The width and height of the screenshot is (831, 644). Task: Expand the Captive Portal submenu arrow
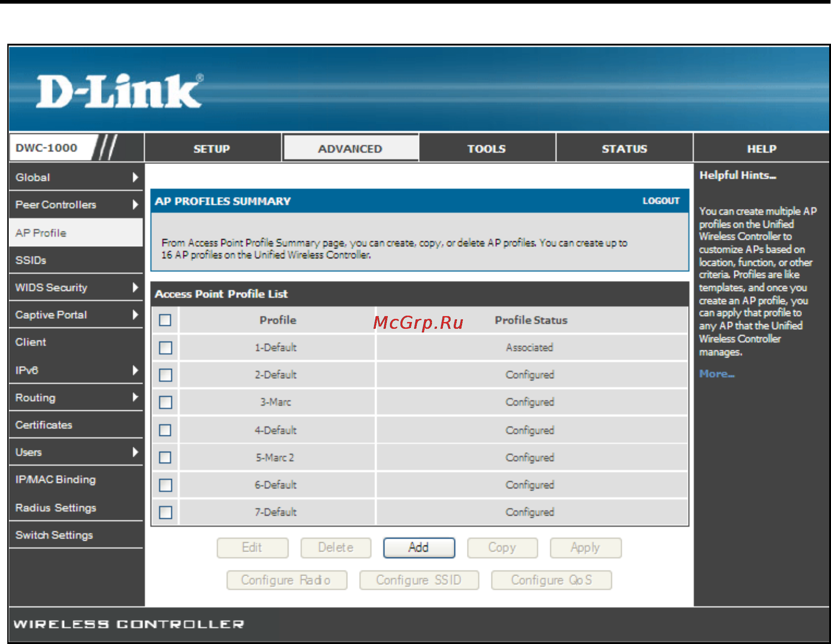click(135, 315)
